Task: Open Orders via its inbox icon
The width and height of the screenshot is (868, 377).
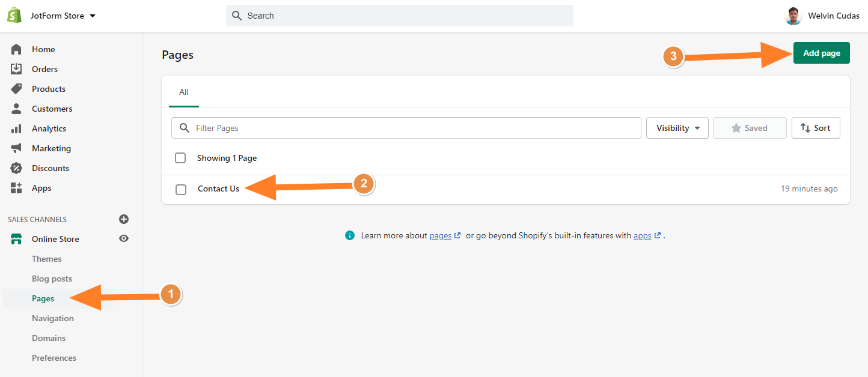Action: pos(16,69)
